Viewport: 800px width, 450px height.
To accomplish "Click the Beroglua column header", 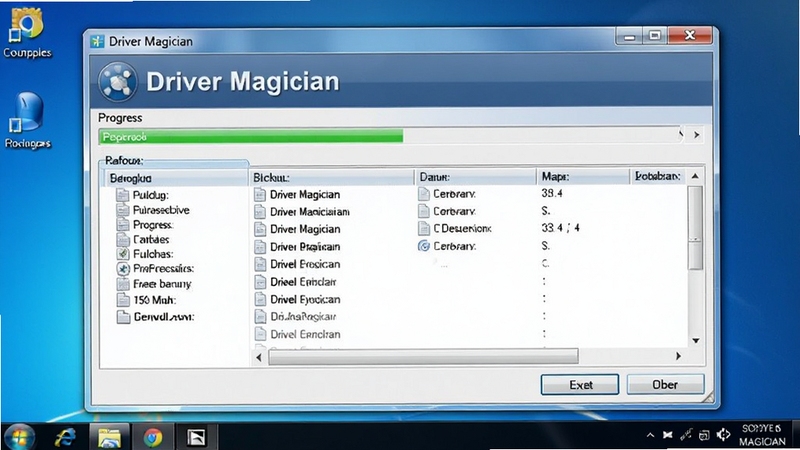I will tap(177, 179).
